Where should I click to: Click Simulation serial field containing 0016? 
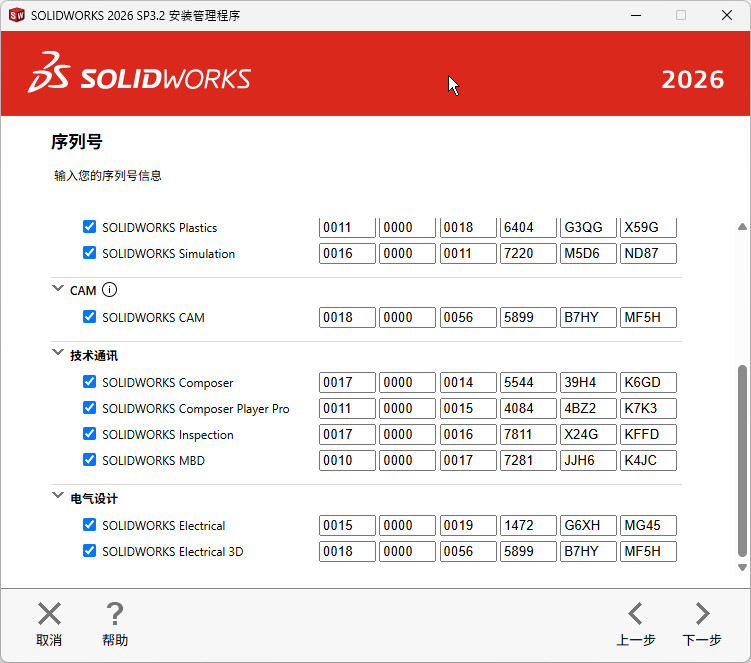347,253
